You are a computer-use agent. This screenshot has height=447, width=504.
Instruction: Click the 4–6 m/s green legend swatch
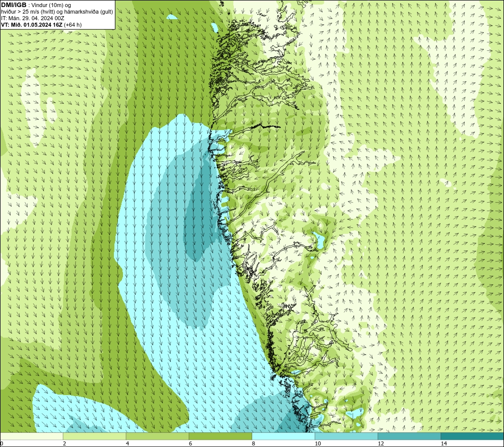157,436
